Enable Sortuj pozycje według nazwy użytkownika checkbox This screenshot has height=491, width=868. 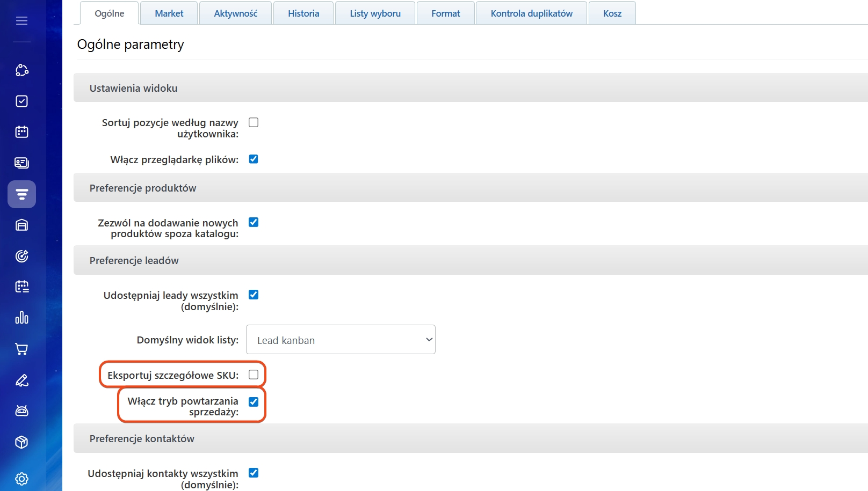254,122
